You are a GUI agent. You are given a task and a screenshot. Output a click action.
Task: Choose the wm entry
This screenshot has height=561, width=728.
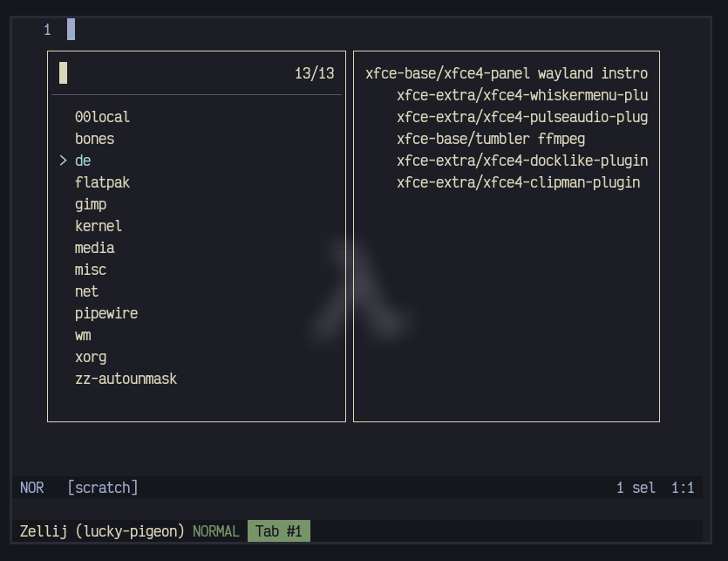click(83, 335)
